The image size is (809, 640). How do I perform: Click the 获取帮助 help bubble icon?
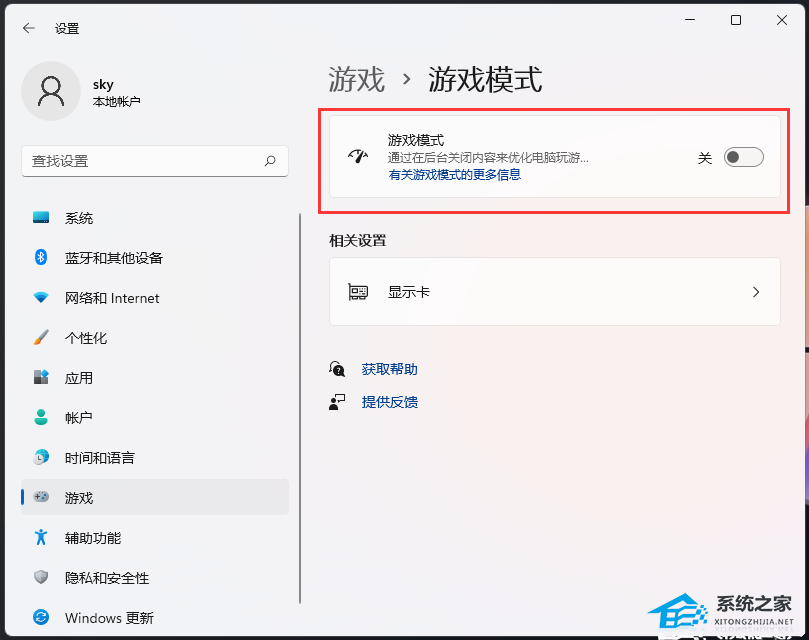coord(337,369)
